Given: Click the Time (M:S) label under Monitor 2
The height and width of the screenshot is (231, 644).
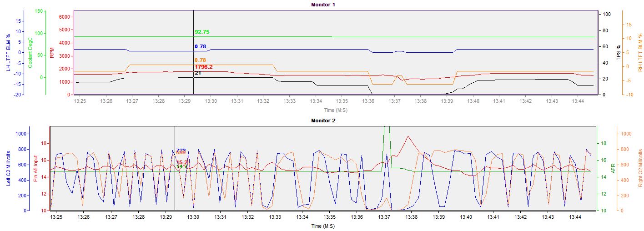Looking at the screenshot, I should pos(323,226).
